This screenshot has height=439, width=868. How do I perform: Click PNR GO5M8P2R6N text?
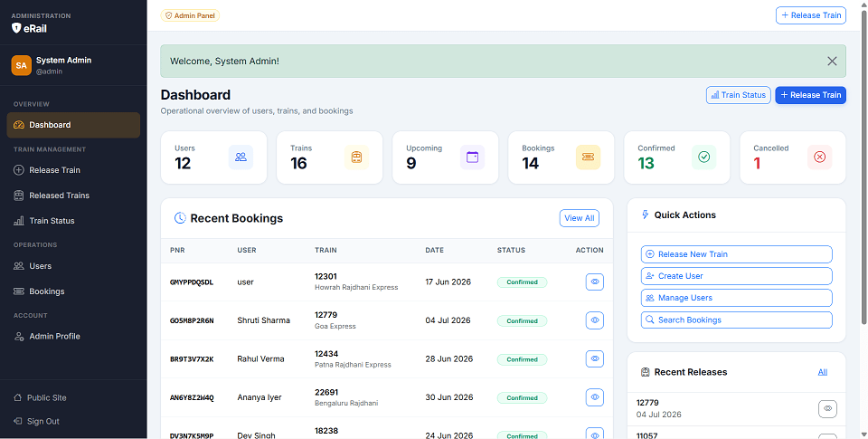point(192,320)
